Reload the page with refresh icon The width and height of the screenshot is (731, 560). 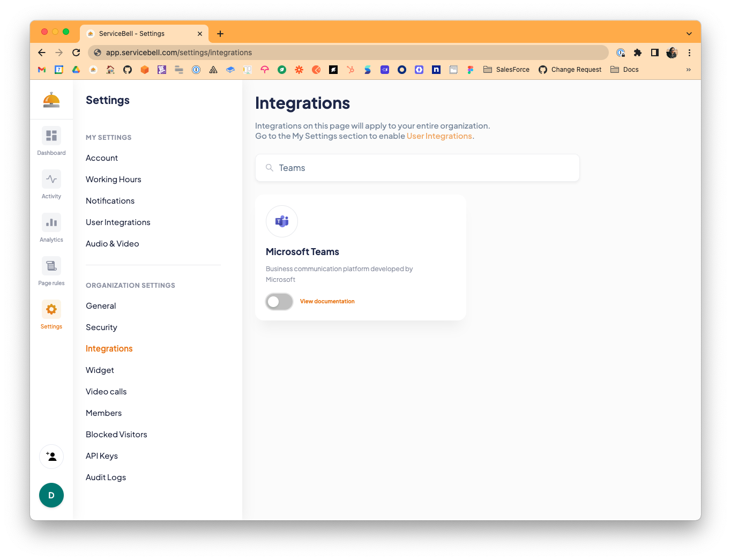[76, 53]
